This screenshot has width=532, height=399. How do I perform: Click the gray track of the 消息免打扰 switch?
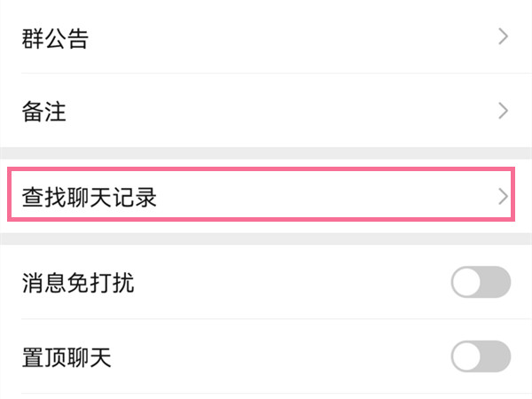[497, 283]
